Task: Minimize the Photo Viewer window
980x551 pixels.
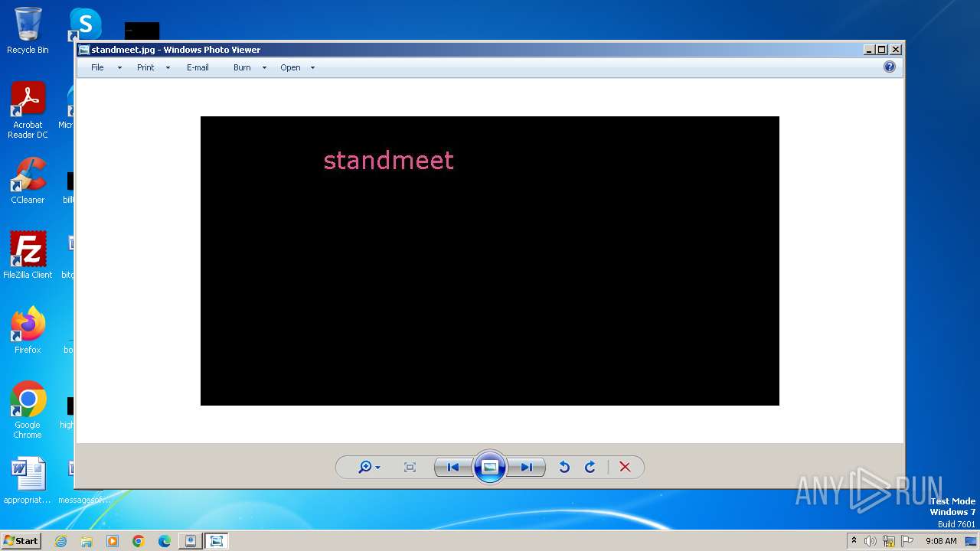Action: (869, 50)
